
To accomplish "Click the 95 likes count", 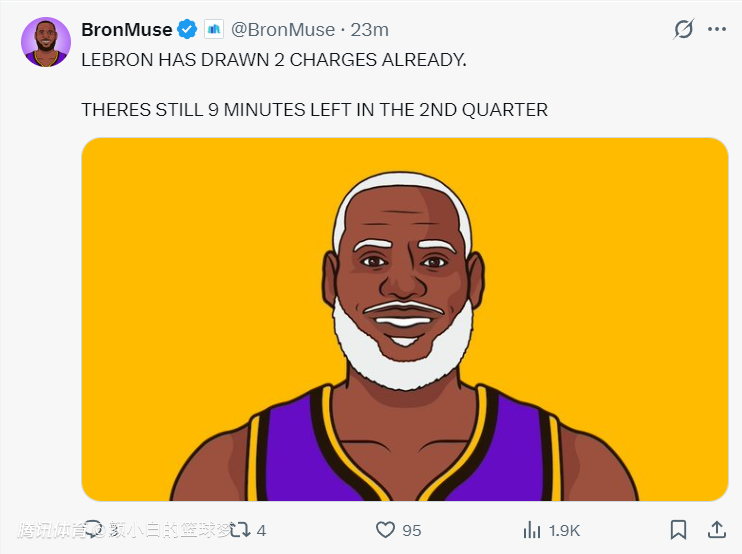I will pyautogui.click(x=411, y=530).
